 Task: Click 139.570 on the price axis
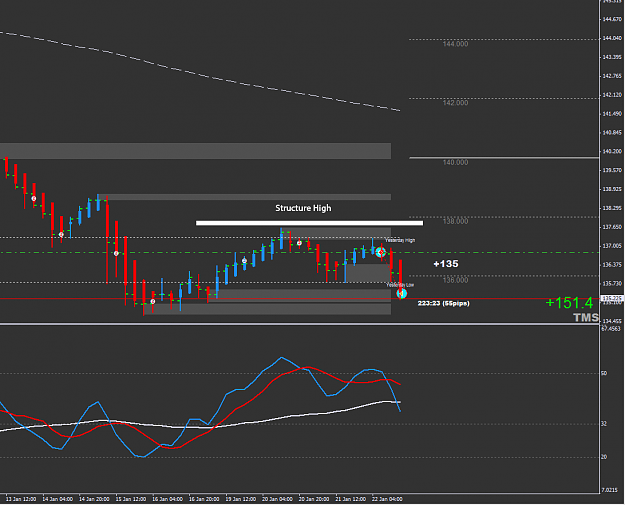[x=612, y=171]
